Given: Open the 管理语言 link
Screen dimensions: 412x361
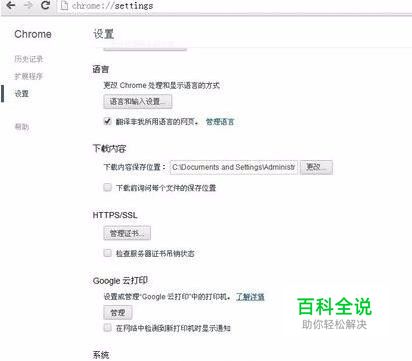Looking at the screenshot, I should click(220, 122).
